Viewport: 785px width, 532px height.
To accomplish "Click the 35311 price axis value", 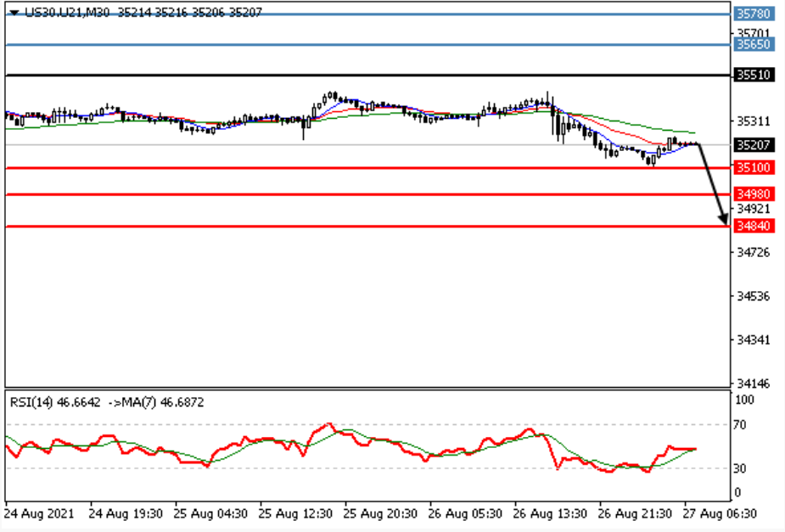I will coord(754,121).
